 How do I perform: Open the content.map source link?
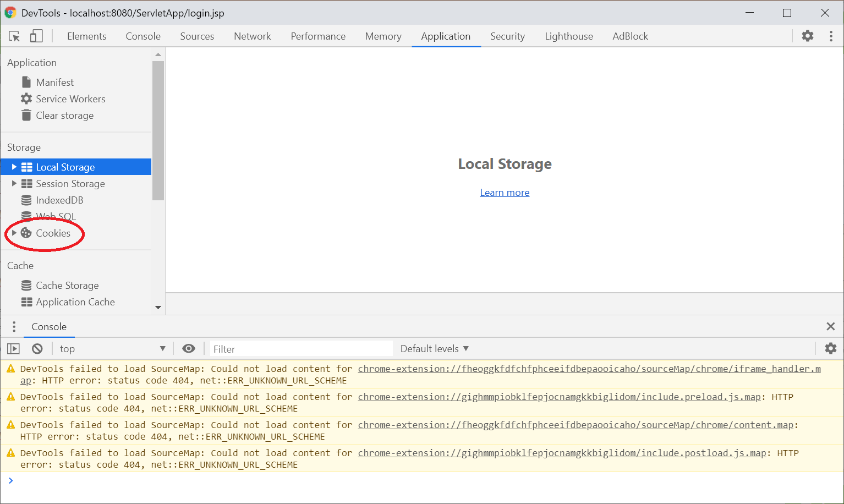coord(576,425)
